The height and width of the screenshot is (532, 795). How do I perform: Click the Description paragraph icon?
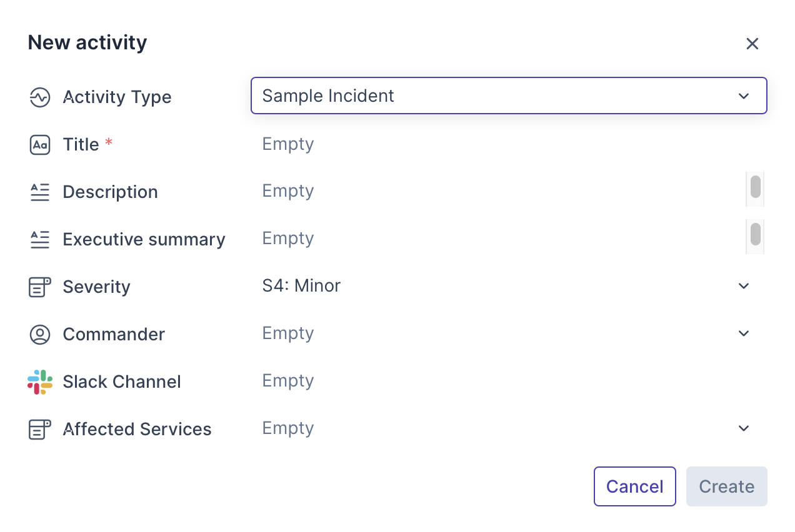coord(40,192)
